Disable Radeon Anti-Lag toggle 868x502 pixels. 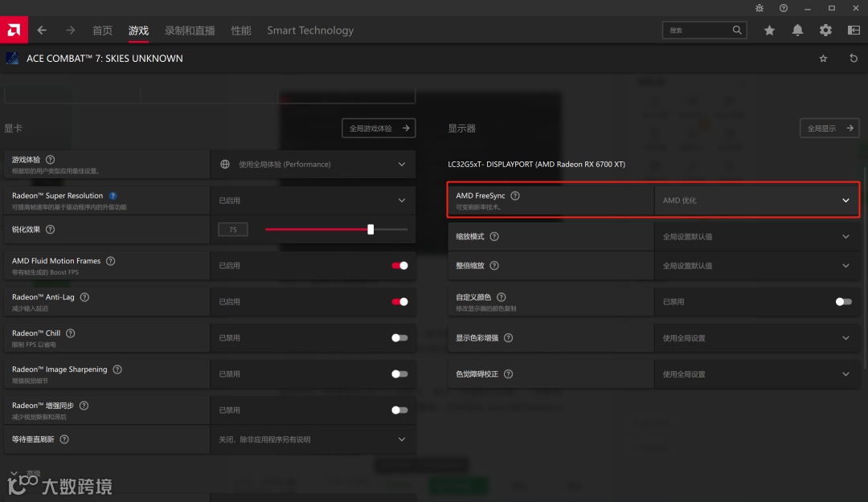coord(399,302)
